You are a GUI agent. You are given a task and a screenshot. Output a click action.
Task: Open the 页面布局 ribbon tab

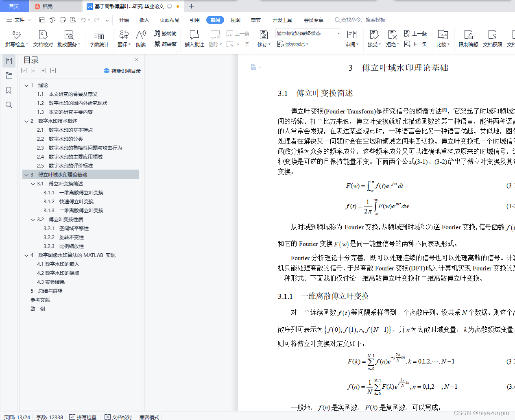pyautogui.click(x=170, y=20)
